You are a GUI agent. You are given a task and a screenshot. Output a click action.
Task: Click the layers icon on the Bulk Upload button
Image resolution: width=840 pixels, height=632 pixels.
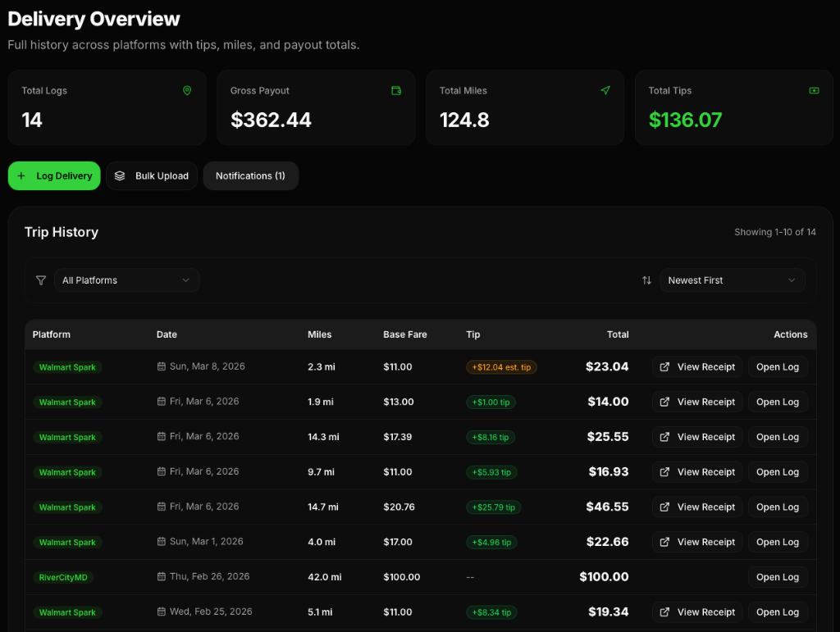120,175
